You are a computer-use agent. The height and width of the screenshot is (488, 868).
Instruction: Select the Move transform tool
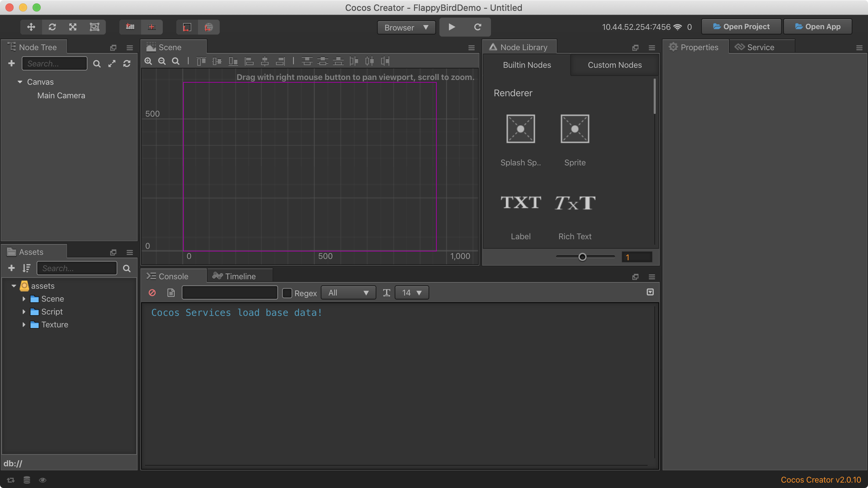pyautogui.click(x=31, y=27)
